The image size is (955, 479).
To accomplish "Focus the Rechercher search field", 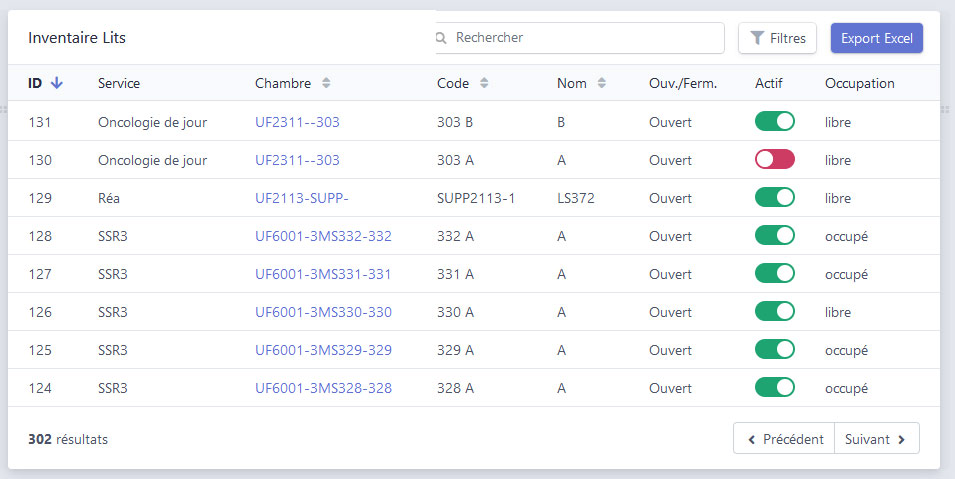I will 580,38.
